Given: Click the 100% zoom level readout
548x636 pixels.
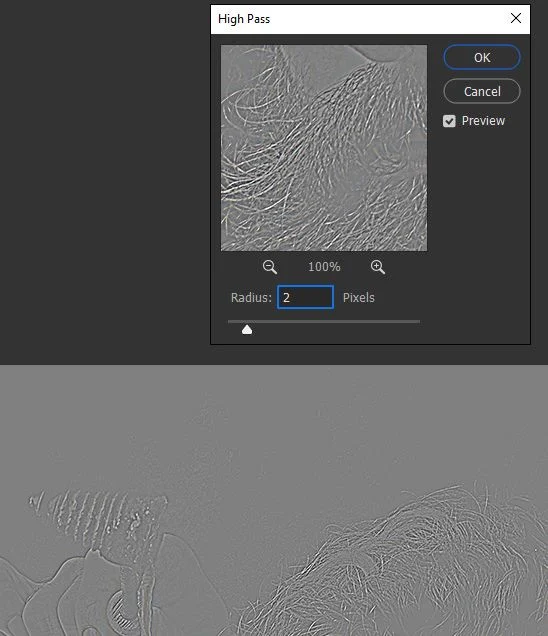Looking at the screenshot, I should tap(324, 267).
